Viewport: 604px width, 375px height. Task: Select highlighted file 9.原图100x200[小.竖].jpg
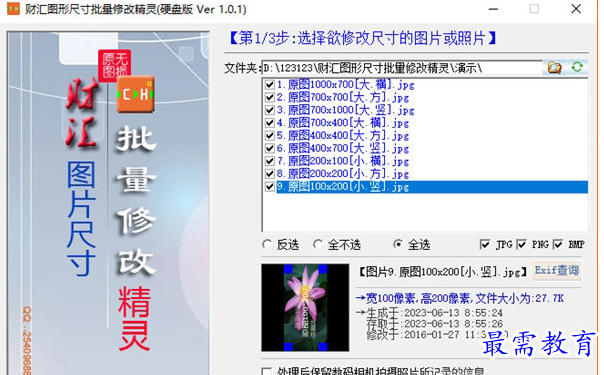point(432,187)
